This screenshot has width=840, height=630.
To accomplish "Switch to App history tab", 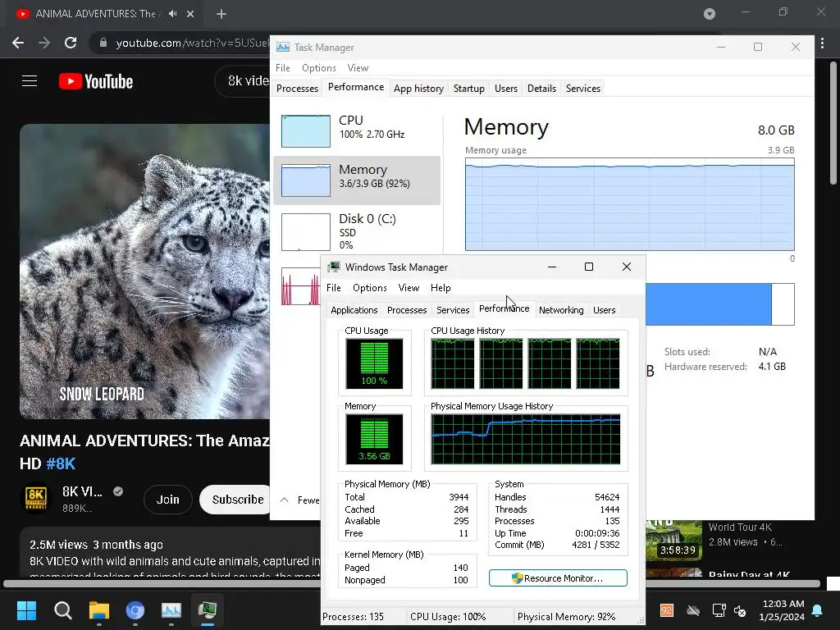I will (x=418, y=89).
